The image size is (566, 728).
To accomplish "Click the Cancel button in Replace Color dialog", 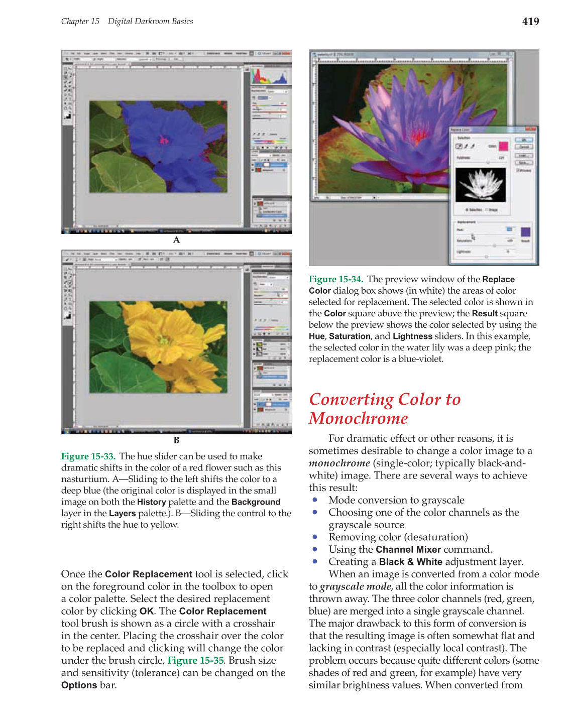I will point(524,147).
